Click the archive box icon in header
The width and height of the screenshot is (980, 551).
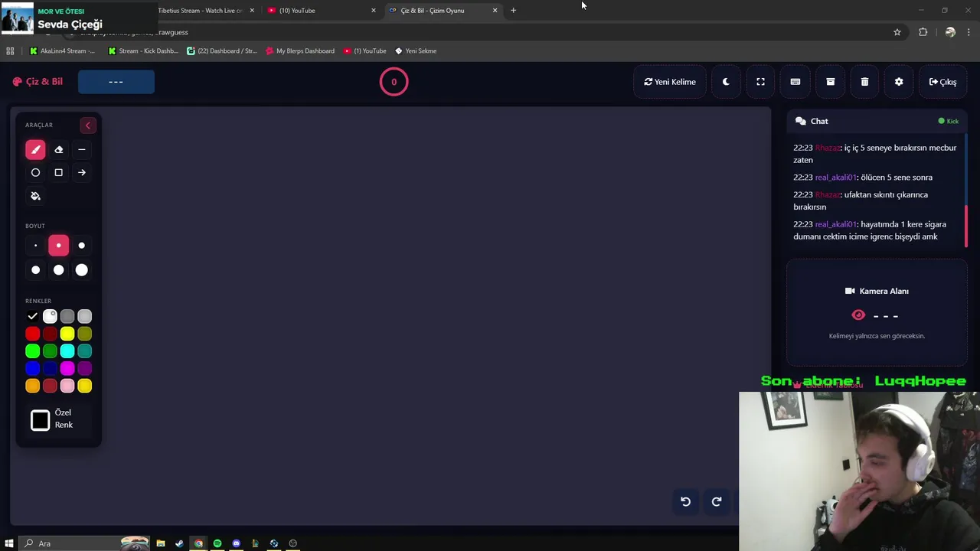pyautogui.click(x=830, y=82)
